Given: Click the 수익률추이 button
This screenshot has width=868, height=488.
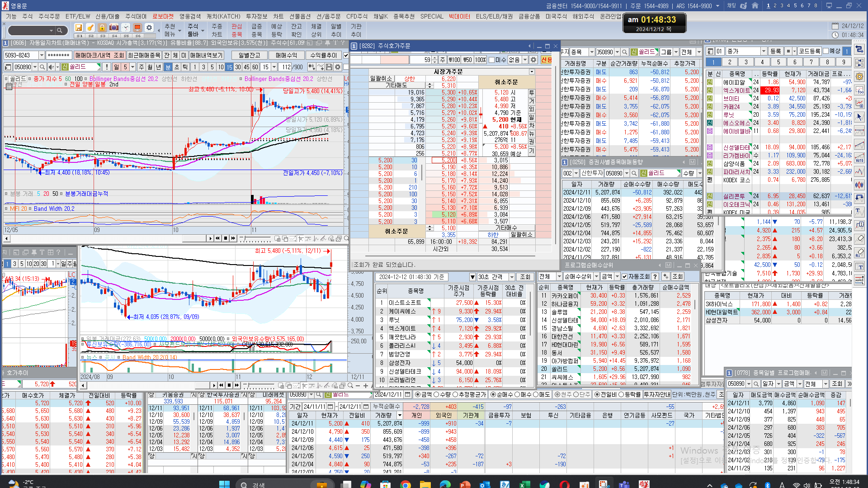Looking at the screenshot, I should 324,55.
